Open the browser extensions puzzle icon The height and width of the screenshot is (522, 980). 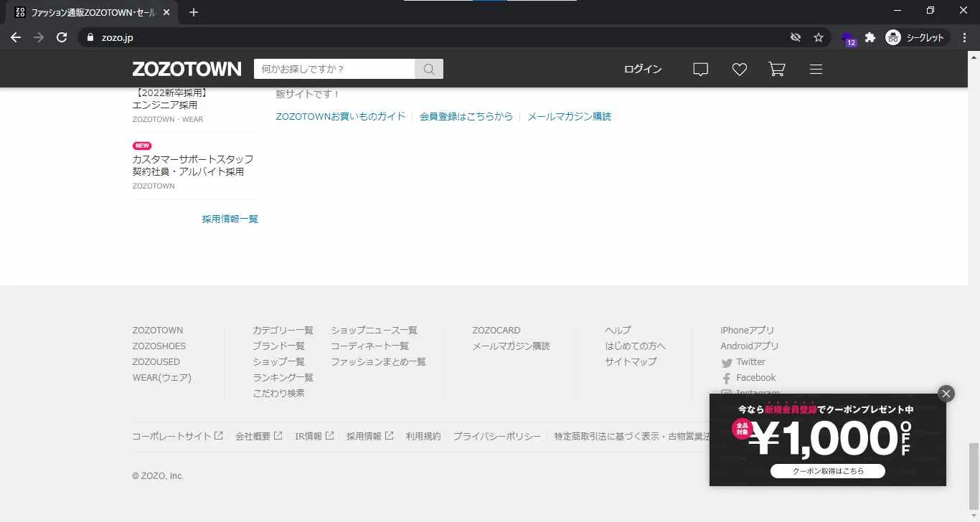(x=870, y=37)
